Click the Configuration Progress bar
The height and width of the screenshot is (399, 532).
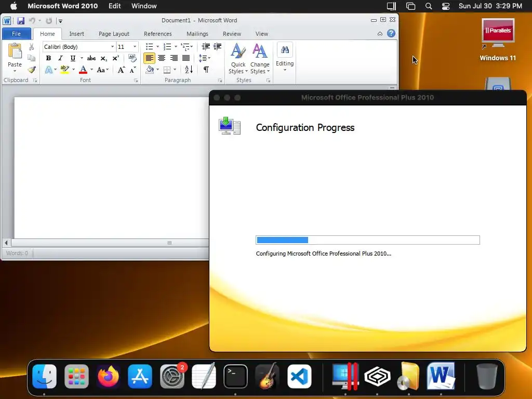pos(368,240)
